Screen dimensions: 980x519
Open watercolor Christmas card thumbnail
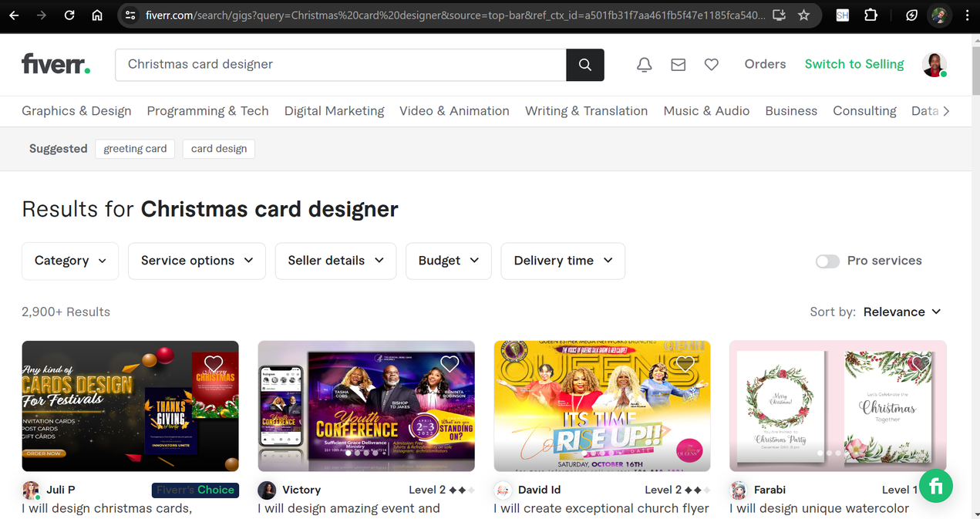point(838,406)
